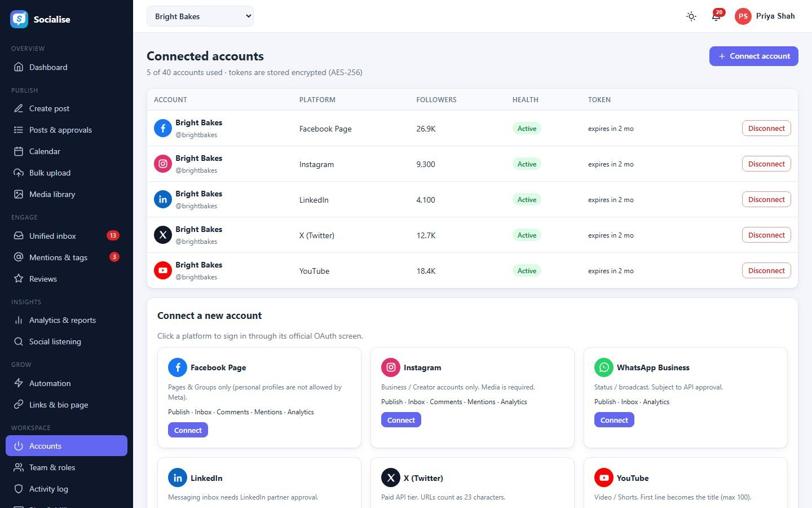Click the 12.7K followers value
Image resolution: width=812 pixels, height=508 pixels.
[426, 235]
